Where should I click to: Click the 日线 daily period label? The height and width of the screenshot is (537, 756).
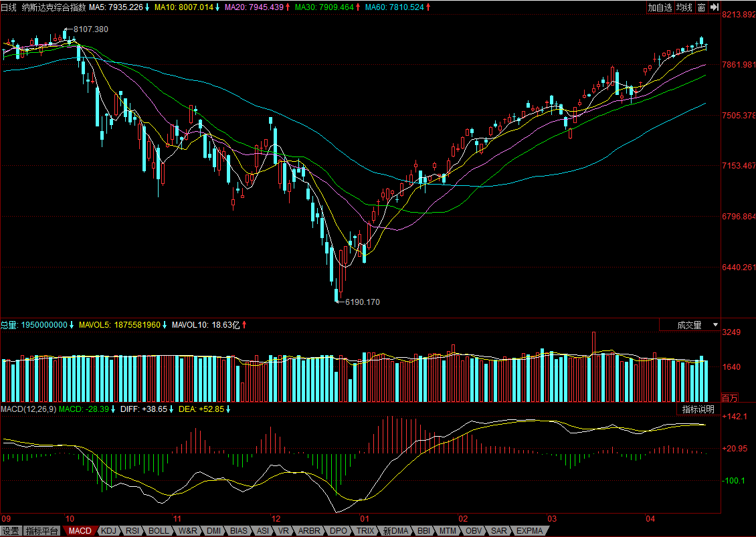[9, 7]
